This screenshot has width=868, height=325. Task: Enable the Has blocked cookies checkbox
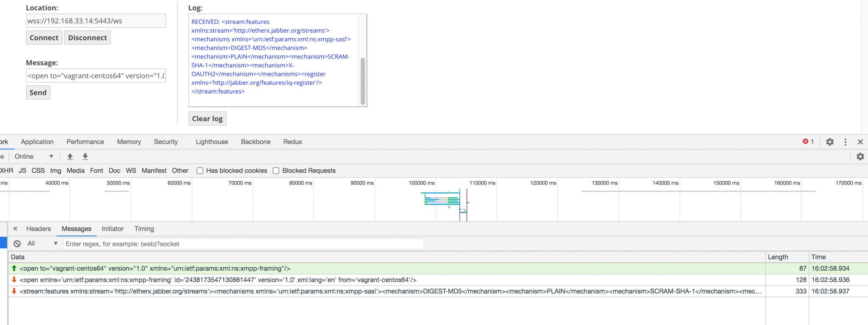point(200,171)
